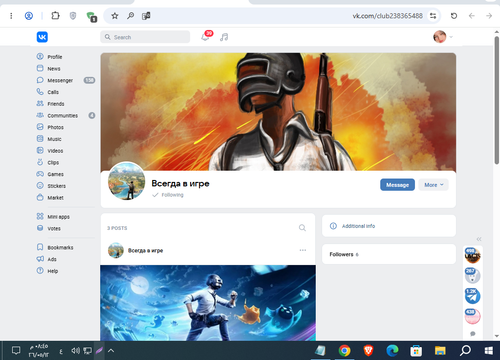500x360 pixels.
Task: Open Google Chrome from taskbar
Action: point(345,350)
